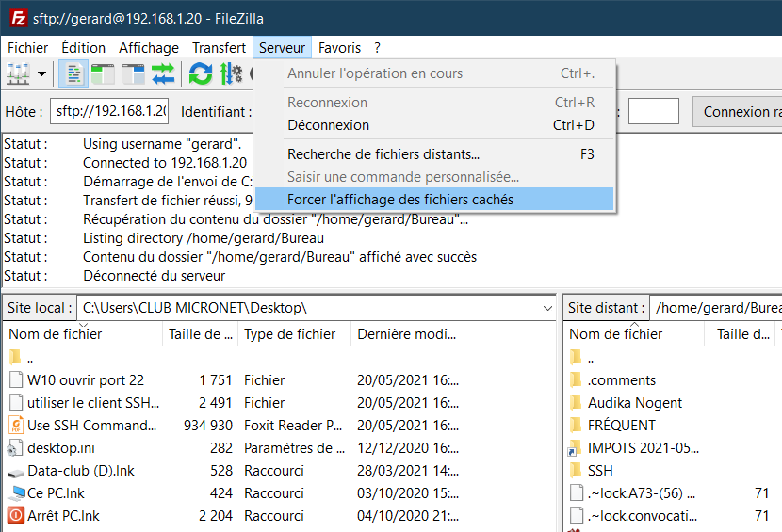Toggle local directory tree icon
This screenshot has width=782, height=532.
coord(103,73)
